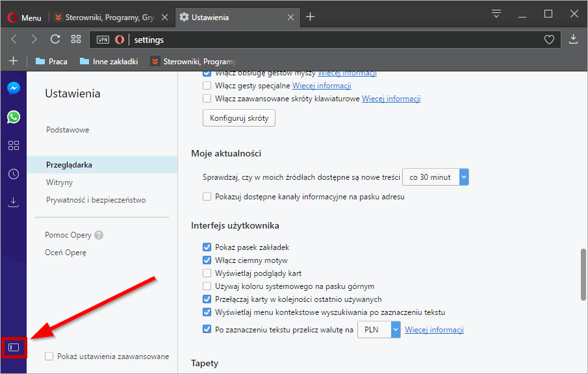Enable Pokazuj dostępne kanały informacyjne checkbox
This screenshot has height=374, width=588.
click(207, 196)
